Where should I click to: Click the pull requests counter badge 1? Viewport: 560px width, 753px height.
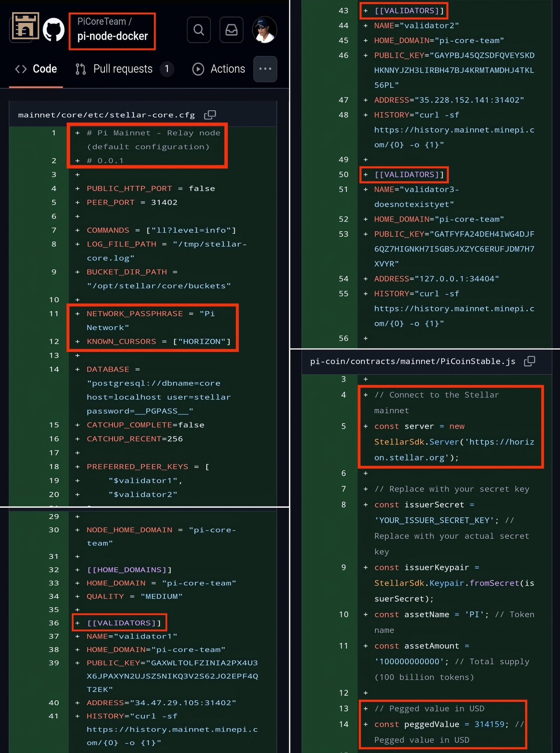pyautogui.click(x=167, y=69)
